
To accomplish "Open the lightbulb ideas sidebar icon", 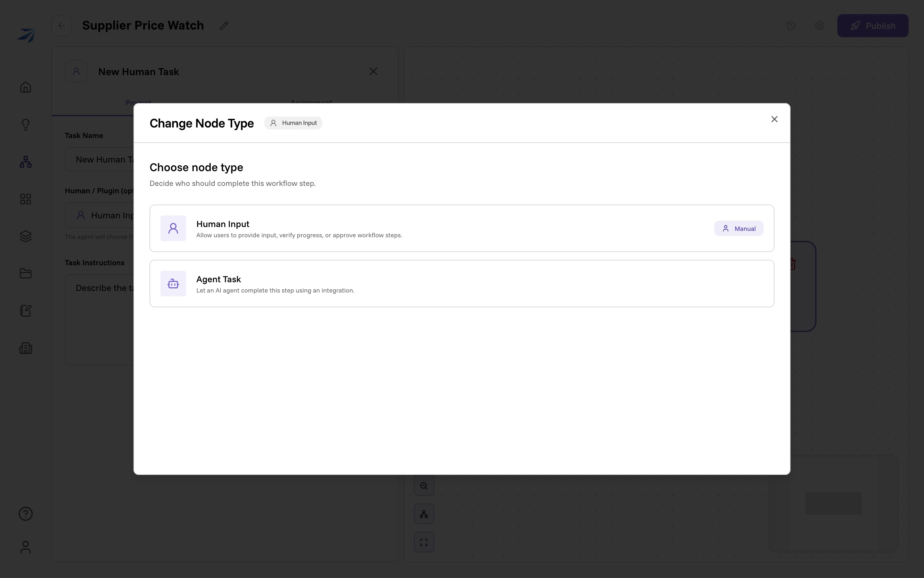I will pos(26,125).
